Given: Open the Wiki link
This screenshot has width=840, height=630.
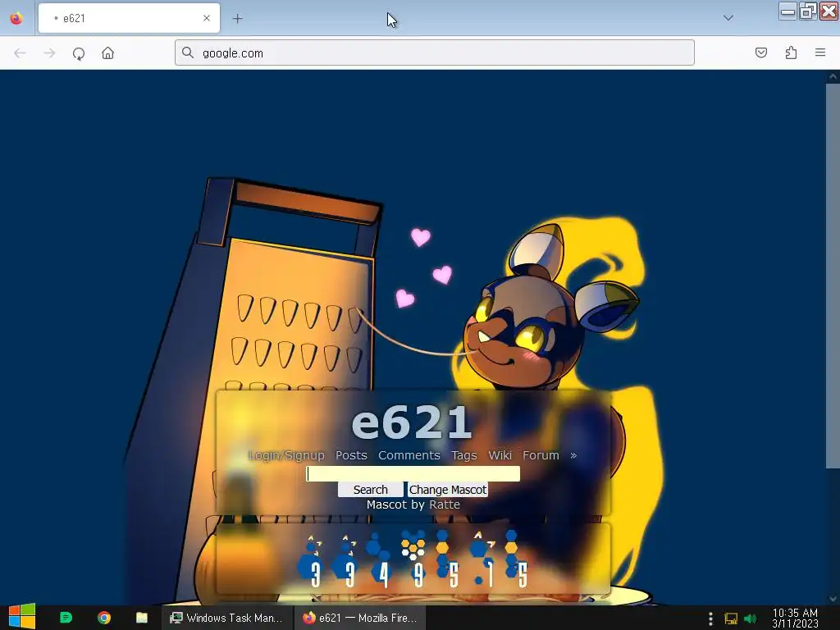Looking at the screenshot, I should (x=500, y=455).
